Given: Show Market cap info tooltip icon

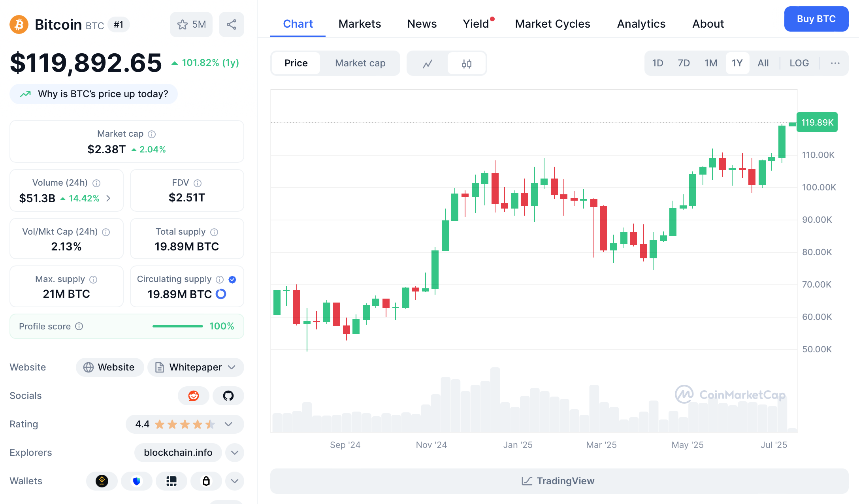Looking at the screenshot, I should click(152, 134).
